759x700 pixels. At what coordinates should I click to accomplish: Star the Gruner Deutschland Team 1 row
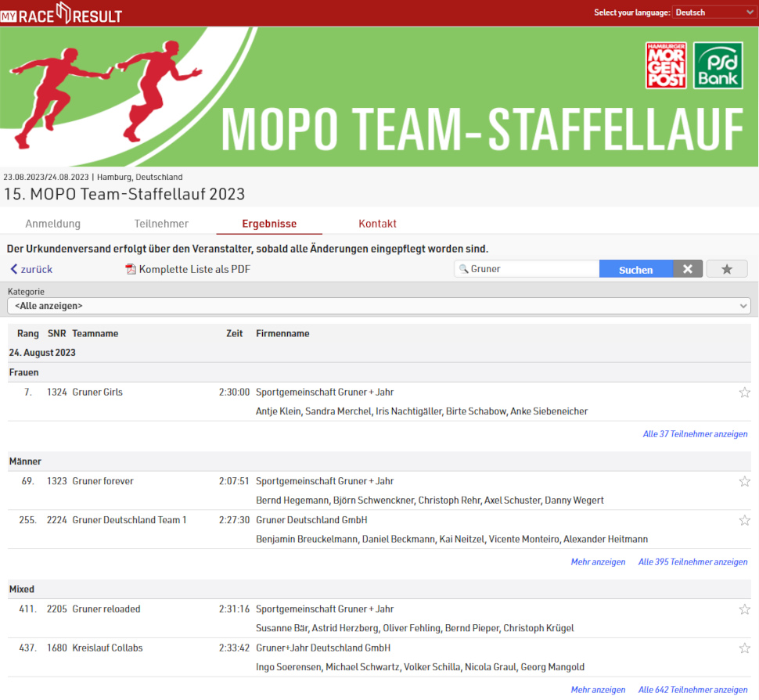click(744, 520)
